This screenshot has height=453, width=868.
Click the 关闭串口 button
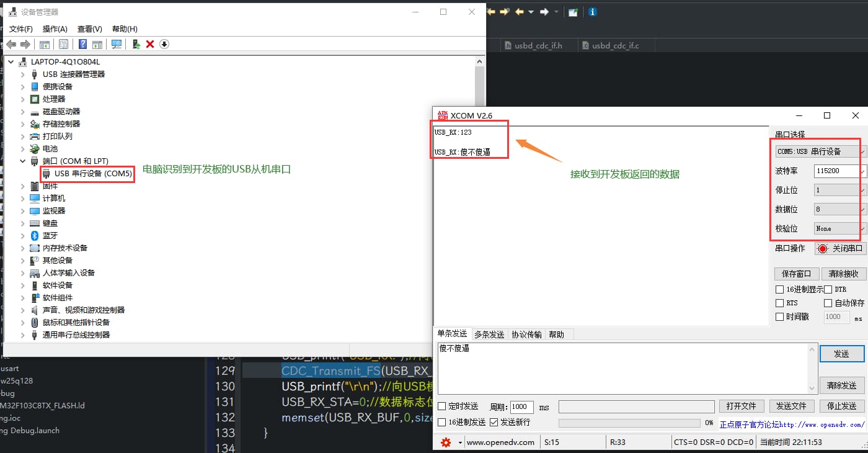tap(840, 249)
